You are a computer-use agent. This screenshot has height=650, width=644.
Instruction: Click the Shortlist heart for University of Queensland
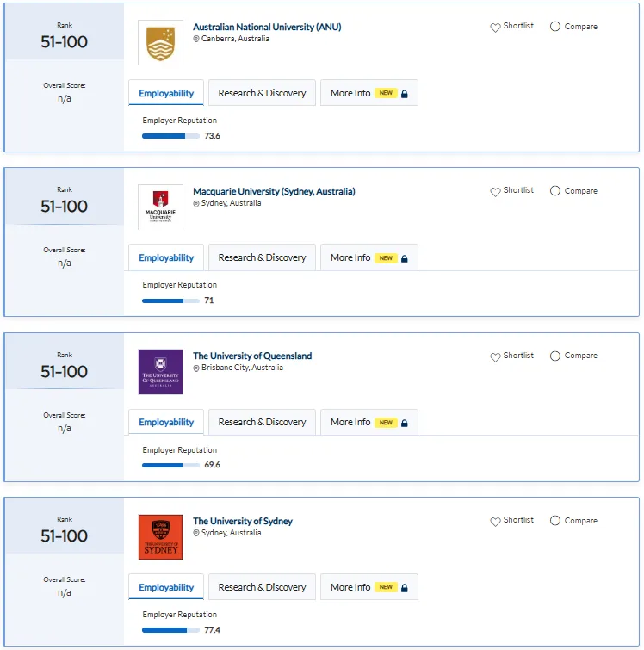tap(495, 357)
